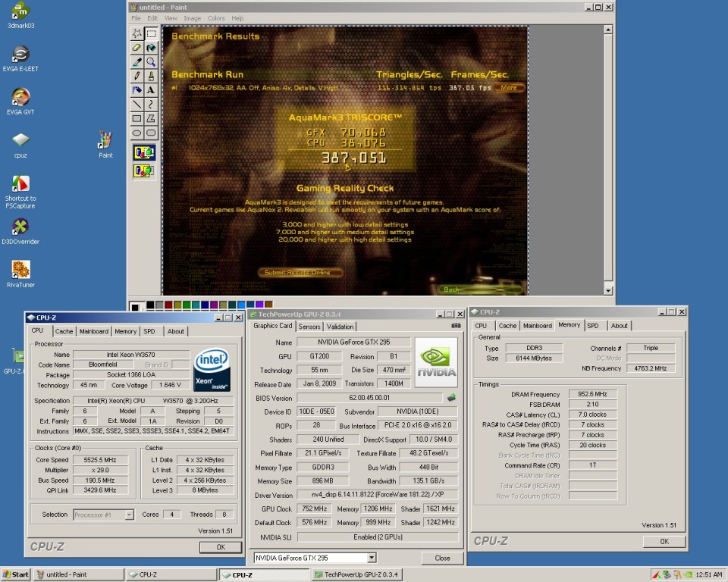Click the Paint vertical scrollbar down arrow
Image resolution: width=728 pixels, height=582 pixels.
(x=608, y=290)
